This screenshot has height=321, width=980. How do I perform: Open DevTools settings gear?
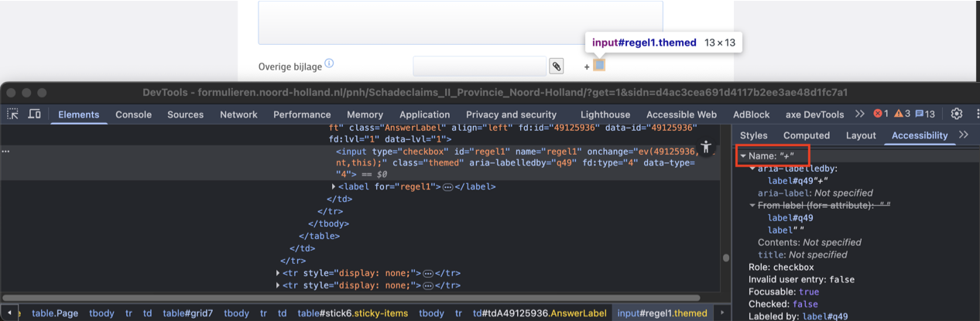(x=957, y=114)
